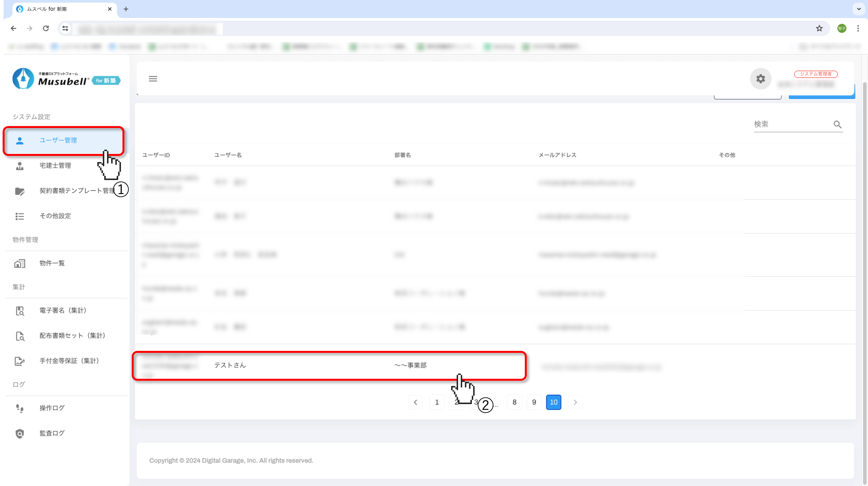Image resolution: width=868 pixels, height=486 pixels.
Task: Jump to page 8 in pagination
Action: point(515,402)
